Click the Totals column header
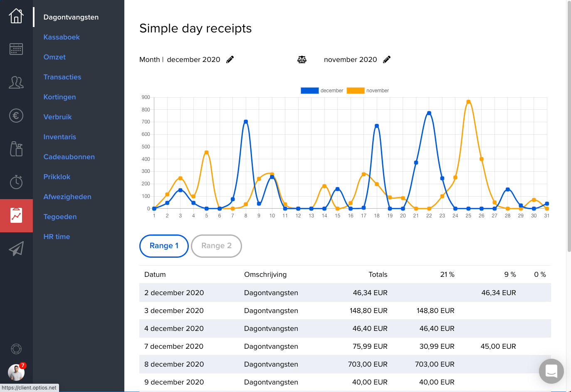 pyautogui.click(x=378, y=274)
